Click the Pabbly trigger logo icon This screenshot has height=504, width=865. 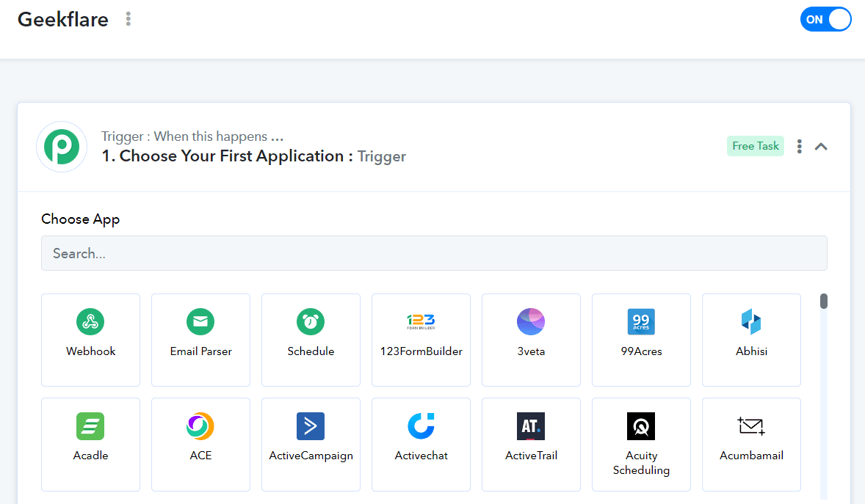[x=62, y=147]
